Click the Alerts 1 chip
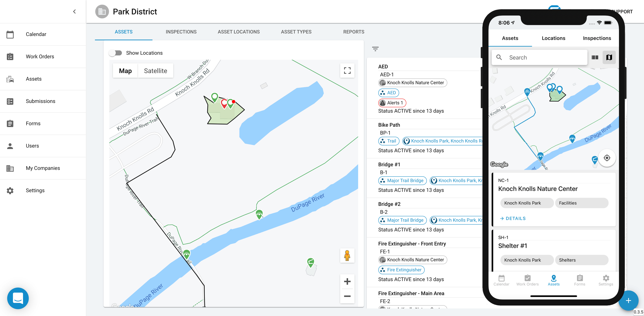 392,103
